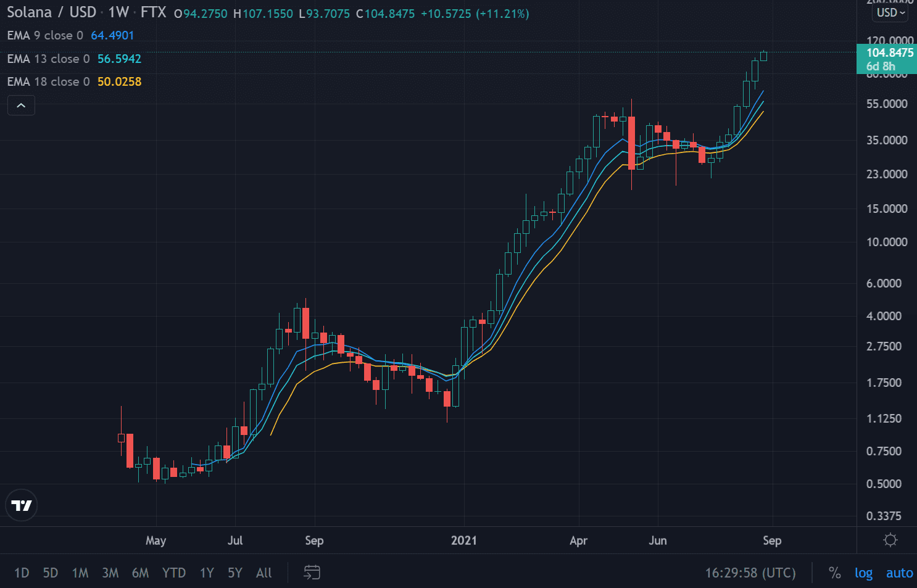This screenshot has width=917, height=588.
Task: Select the EMA 9 close indicator legend
Action: pyautogui.click(x=45, y=35)
